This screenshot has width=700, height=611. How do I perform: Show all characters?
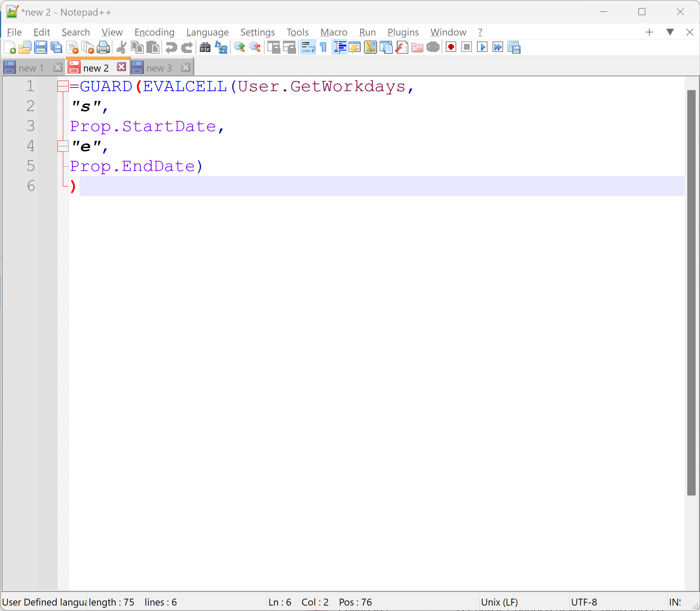(323, 47)
